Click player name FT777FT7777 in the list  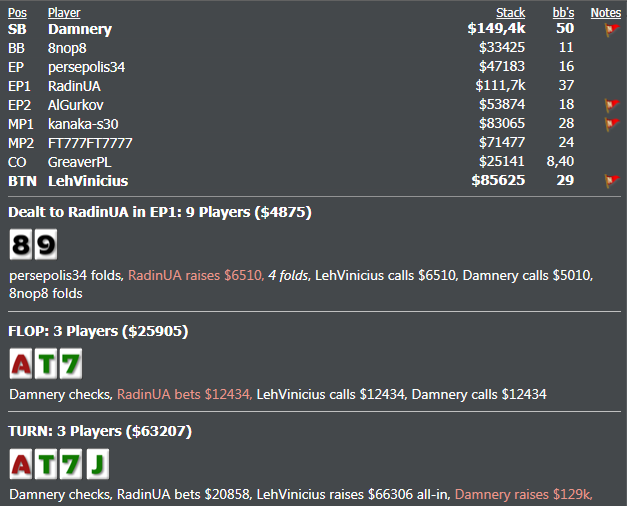(90, 143)
